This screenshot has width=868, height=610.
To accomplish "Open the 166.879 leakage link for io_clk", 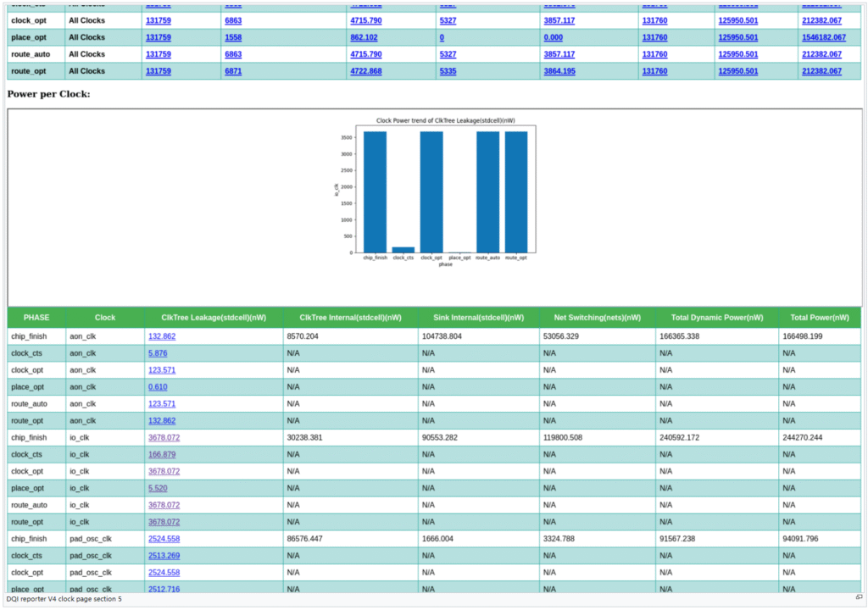I will [x=164, y=455].
